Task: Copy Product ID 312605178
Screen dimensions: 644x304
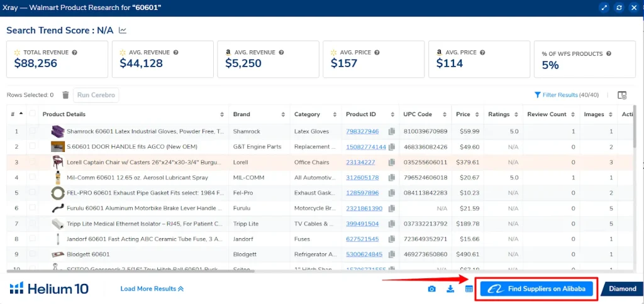Action: coord(392,178)
